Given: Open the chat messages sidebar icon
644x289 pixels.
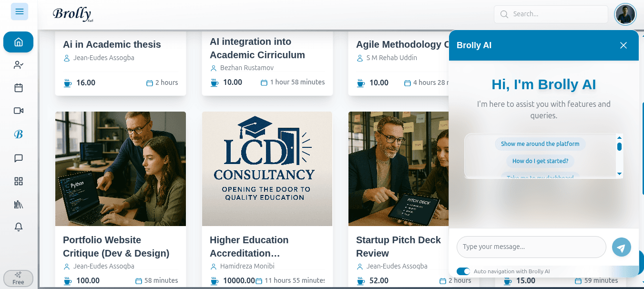Looking at the screenshot, I should click(x=18, y=158).
